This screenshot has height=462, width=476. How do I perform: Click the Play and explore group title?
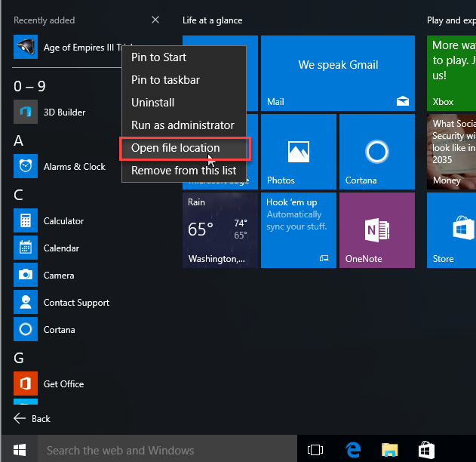click(x=451, y=20)
